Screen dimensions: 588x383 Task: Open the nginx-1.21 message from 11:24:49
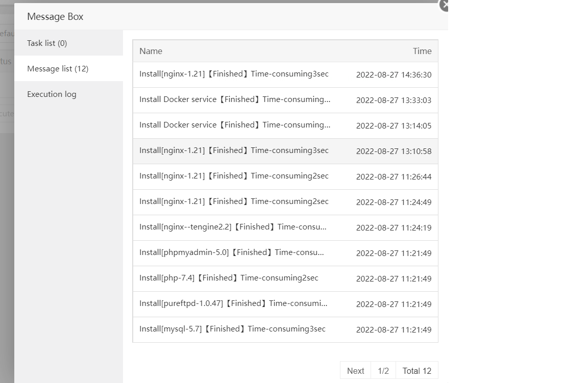234,202
